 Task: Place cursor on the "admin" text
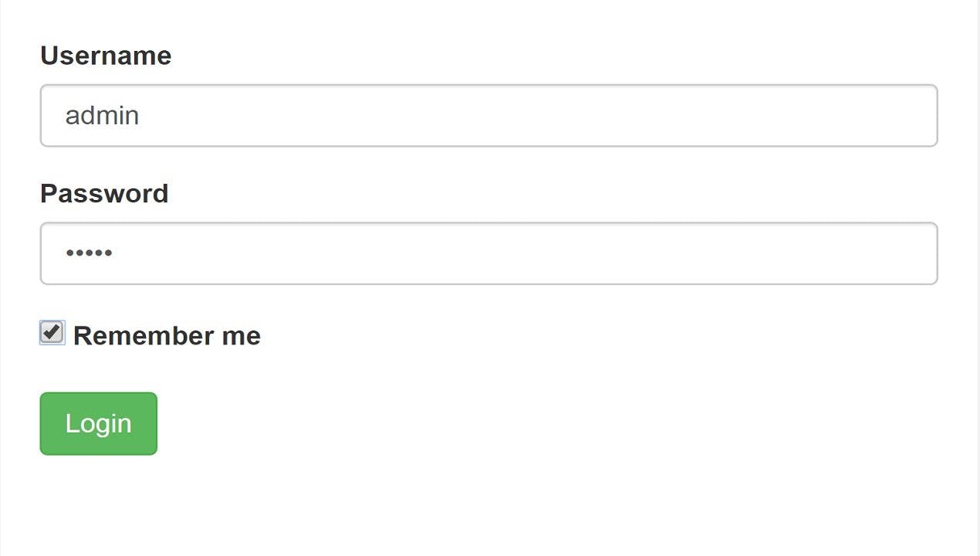click(x=102, y=116)
